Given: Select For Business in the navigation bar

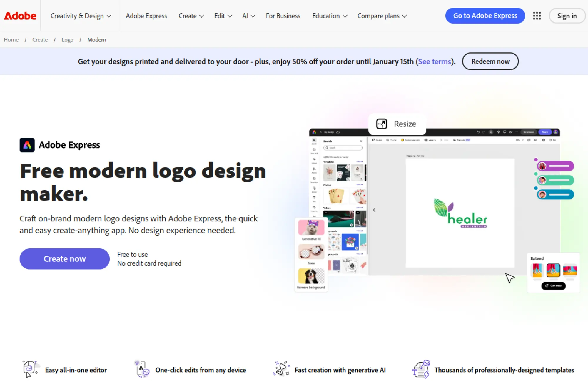Looking at the screenshot, I should point(283,16).
